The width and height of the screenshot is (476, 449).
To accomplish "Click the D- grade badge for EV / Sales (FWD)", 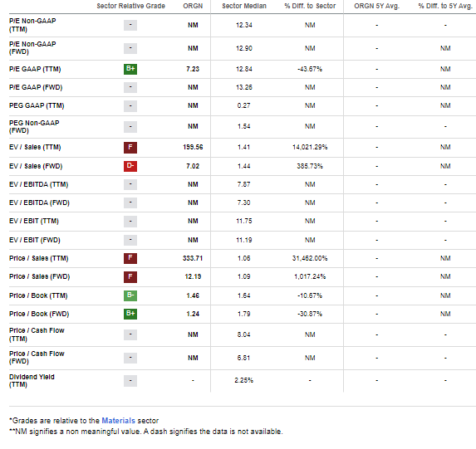I will [x=130, y=166].
